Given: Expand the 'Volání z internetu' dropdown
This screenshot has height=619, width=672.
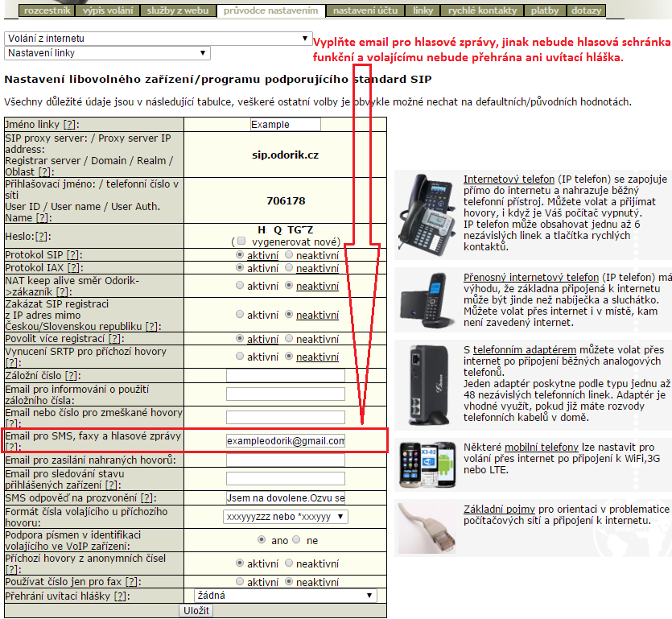Looking at the screenshot, I should coord(158,39).
